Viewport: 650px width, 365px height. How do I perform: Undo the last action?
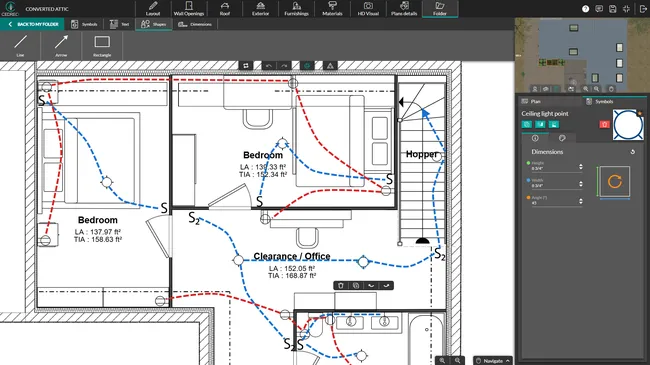[269, 66]
